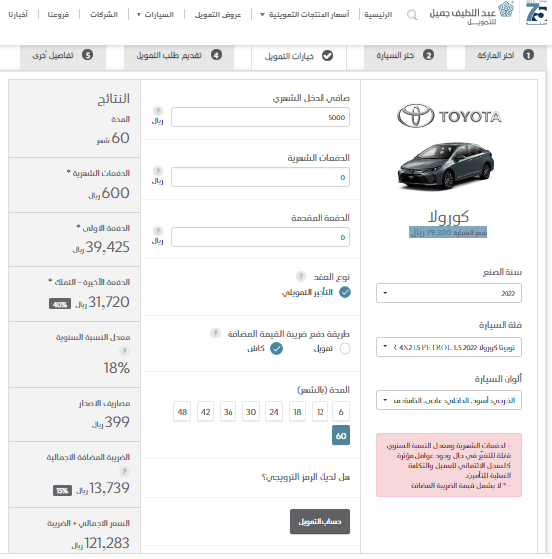Open the السيارات menu in navigation bar
The width and height of the screenshot is (552, 559).
tap(155, 15)
